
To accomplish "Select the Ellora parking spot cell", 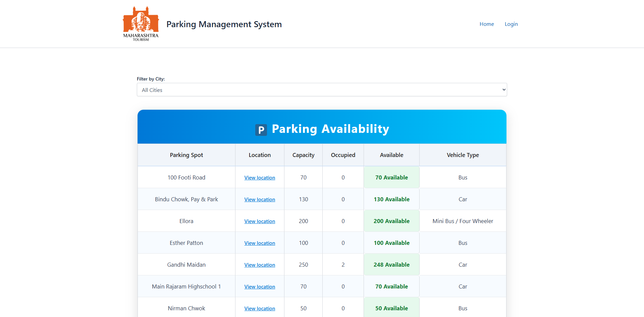I will pos(186,221).
